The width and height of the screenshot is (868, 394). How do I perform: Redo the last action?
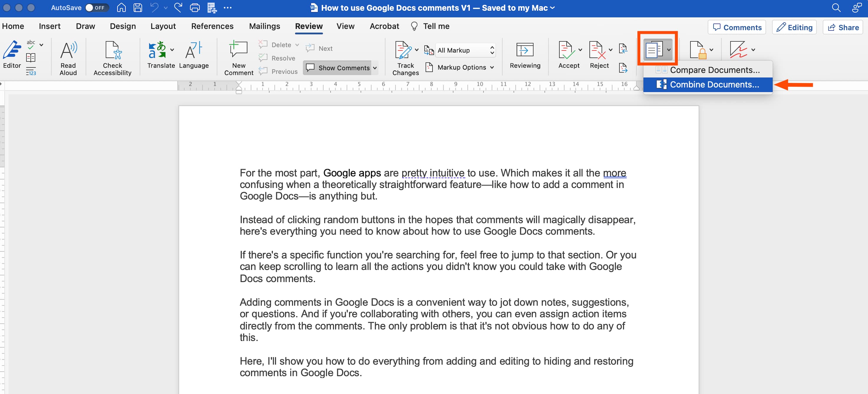178,7
